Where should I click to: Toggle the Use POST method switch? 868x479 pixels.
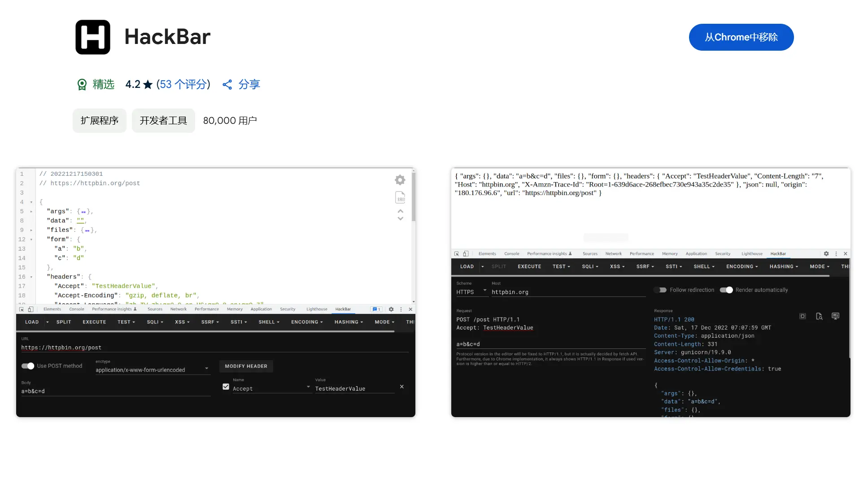[28, 366]
